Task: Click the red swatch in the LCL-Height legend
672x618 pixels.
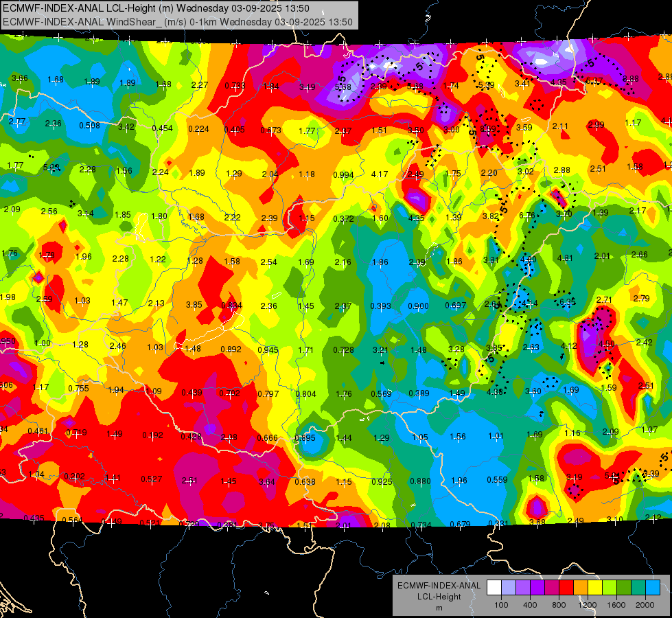Action: tap(566, 587)
